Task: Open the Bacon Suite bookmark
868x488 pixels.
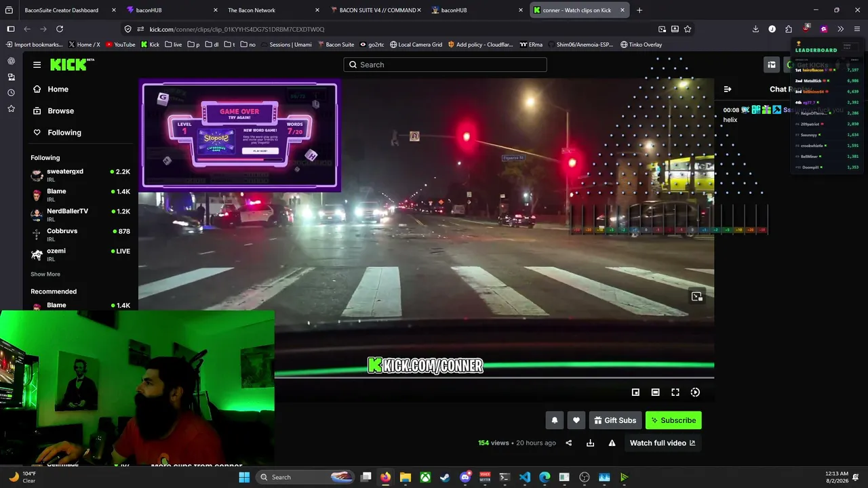Action: (336, 45)
